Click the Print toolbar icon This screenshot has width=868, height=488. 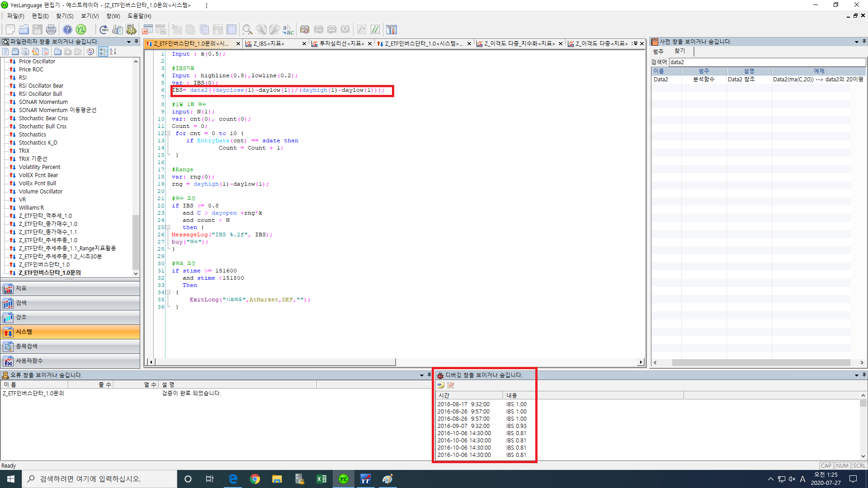point(51,30)
